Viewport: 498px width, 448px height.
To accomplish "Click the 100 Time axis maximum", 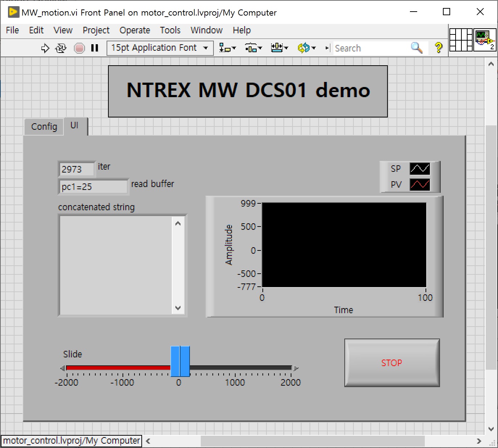I will 425,298.
